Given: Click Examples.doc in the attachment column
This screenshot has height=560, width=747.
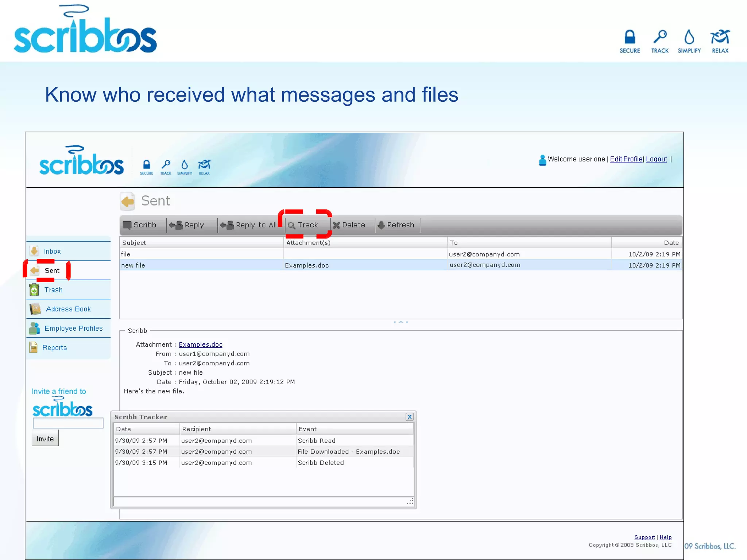Looking at the screenshot, I should (307, 265).
